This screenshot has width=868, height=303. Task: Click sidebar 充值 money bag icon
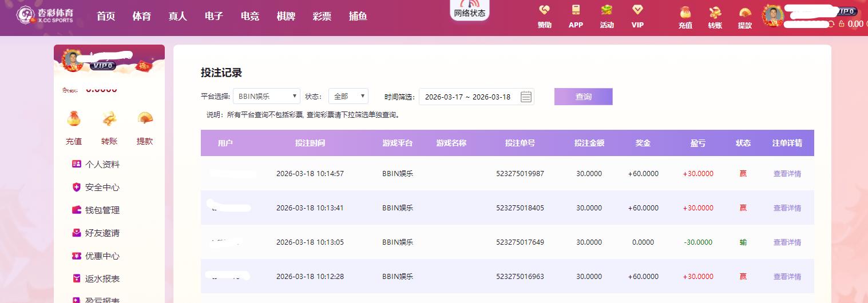(x=74, y=118)
